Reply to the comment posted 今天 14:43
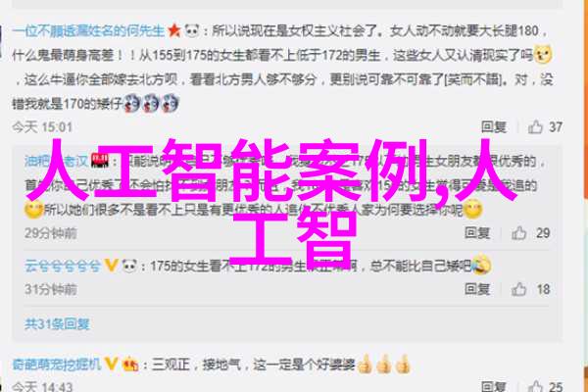588x392 pixels. (494, 387)
